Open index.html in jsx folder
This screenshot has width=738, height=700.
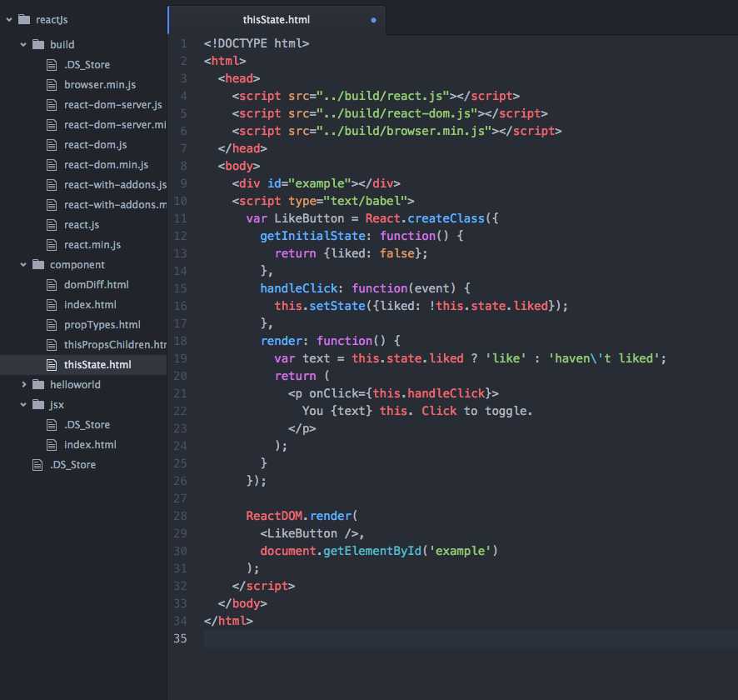(x=90, y=445)
